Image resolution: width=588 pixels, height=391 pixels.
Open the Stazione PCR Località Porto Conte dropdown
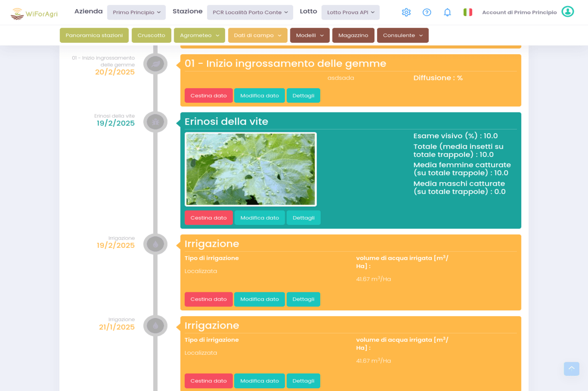coord(250,12)
